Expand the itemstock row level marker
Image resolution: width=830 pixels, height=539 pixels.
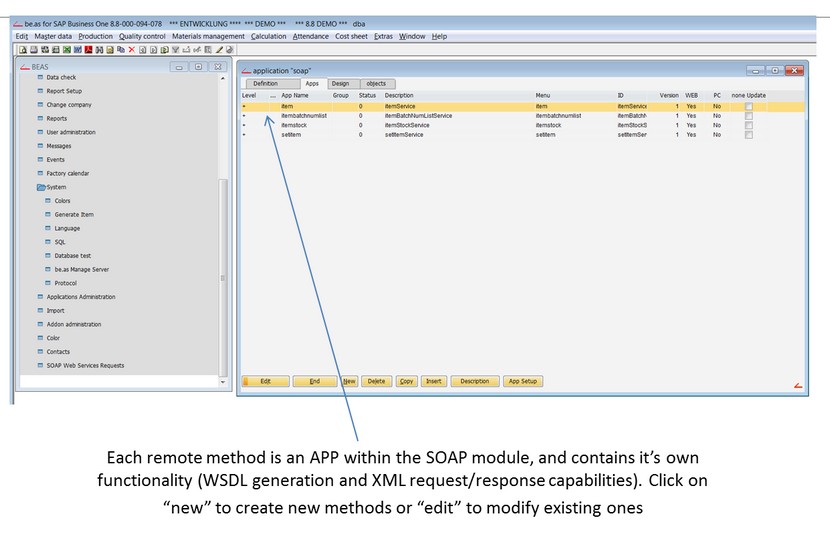pos(244,125)
